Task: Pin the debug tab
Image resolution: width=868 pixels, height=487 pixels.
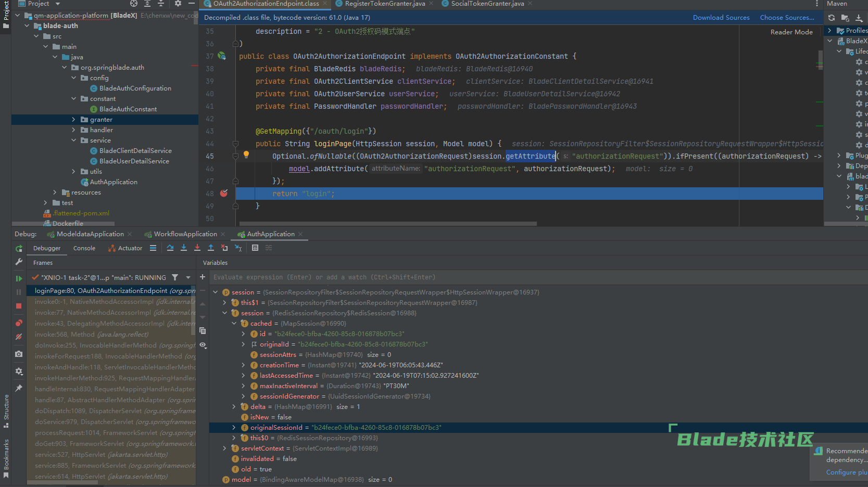Action: point(19,388)
